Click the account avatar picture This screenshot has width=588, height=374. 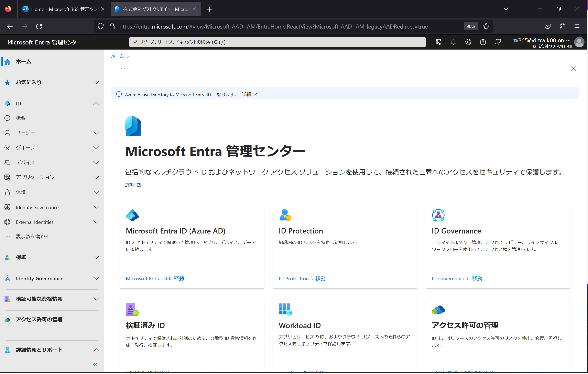pos(579,42)
